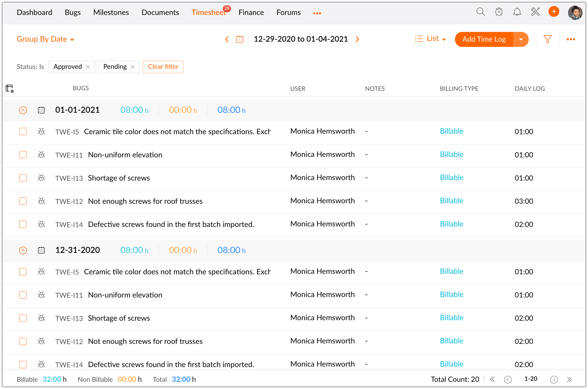This screenshot has width=588, height=389.
Task: Select TWE-I13 checkbox under 12-31-2020
Action: tap(23, 318)
